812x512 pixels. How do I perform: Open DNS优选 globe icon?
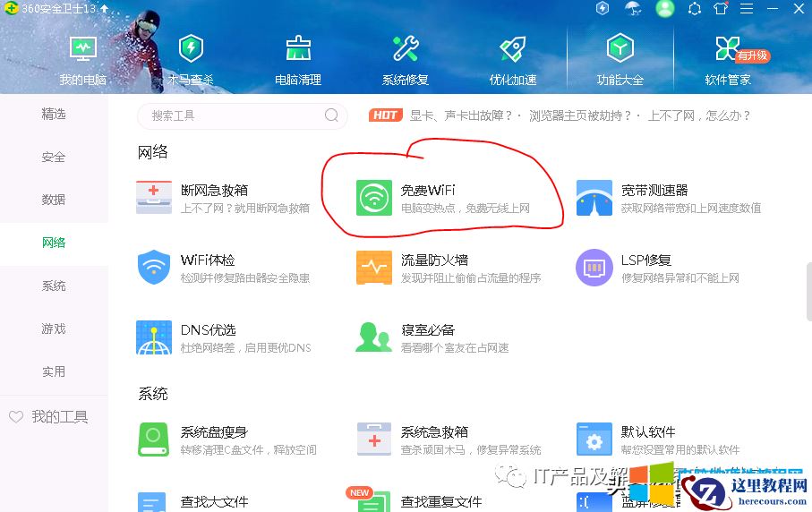point(154,337)
